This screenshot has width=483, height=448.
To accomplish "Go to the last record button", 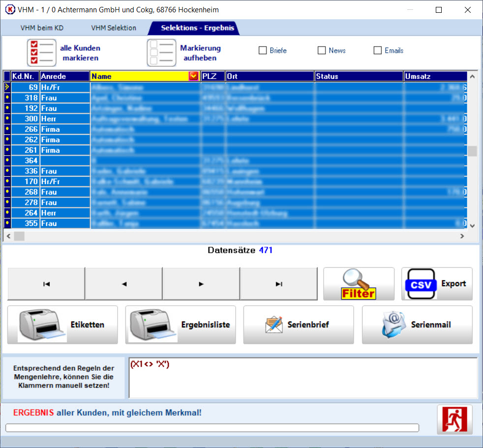I will coord(279,284).
